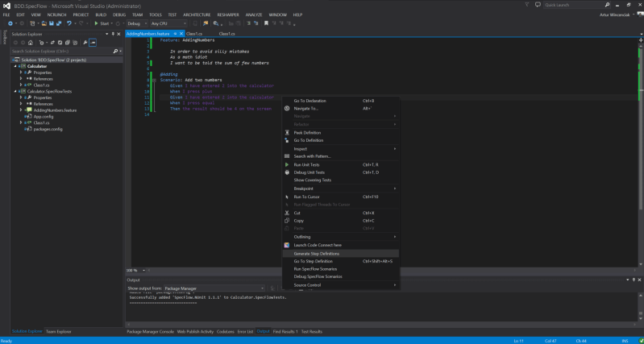Click the Run Unit Tests context menu item

pos(309,164)
